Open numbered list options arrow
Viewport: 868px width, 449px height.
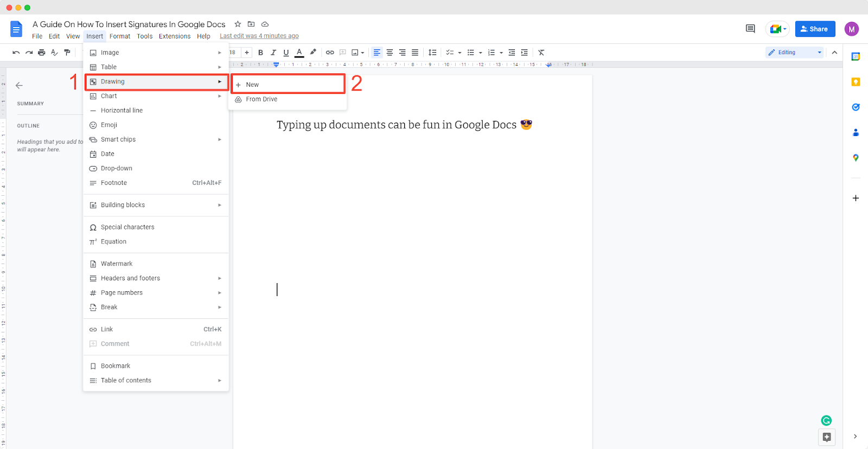[x=501, y=53]
